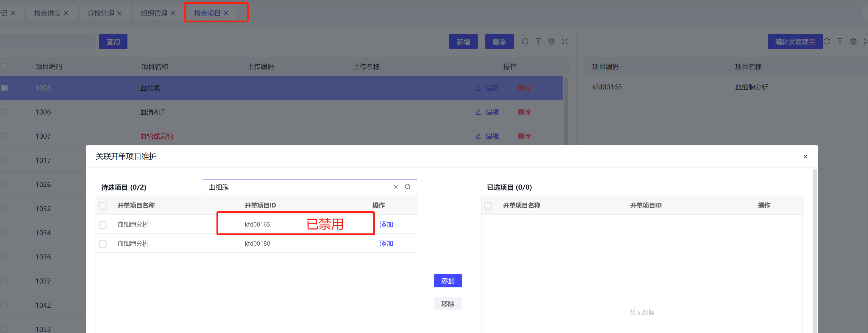Toggle checkbox for row 1007
868x333 pixels.
coord(4,136)
